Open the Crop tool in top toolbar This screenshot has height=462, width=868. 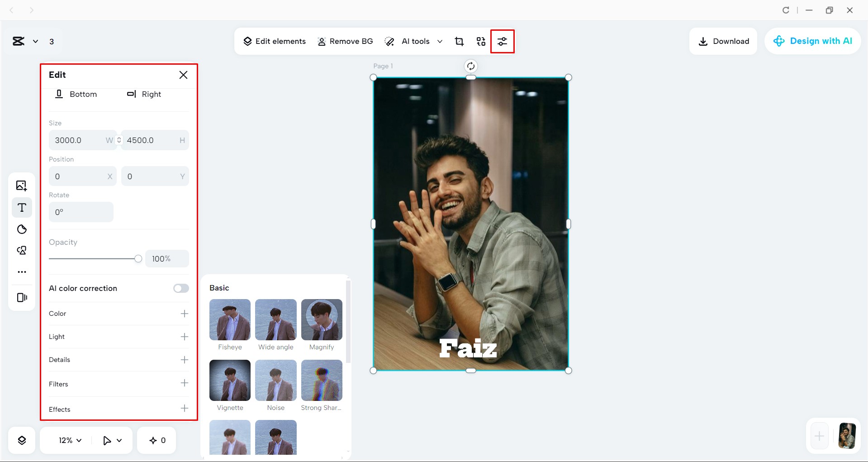(459, 41)
